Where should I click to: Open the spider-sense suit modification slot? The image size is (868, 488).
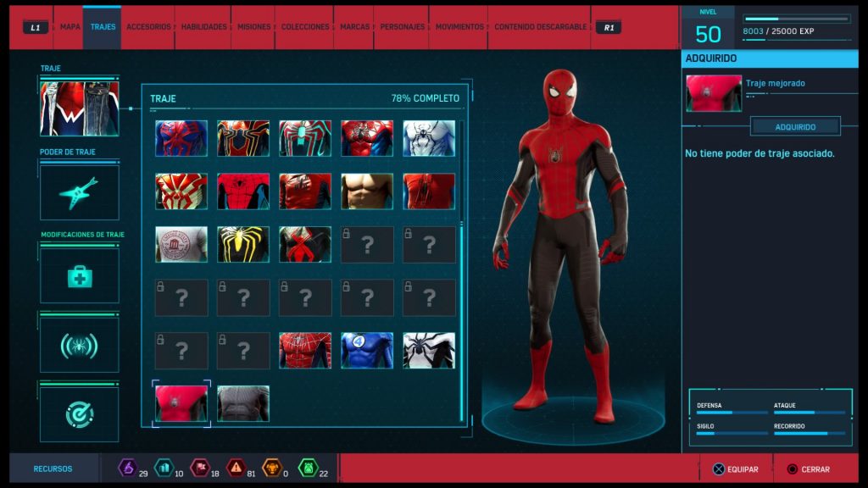click(79, 346)
